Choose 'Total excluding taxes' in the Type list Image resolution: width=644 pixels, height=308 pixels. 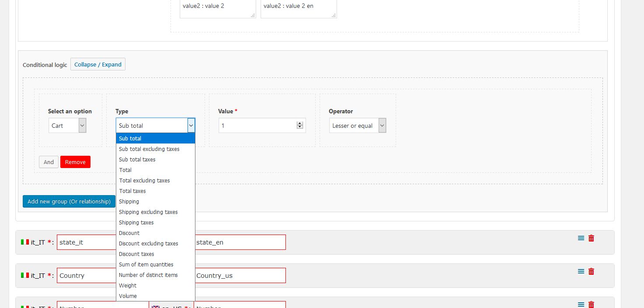click(144, 181)
